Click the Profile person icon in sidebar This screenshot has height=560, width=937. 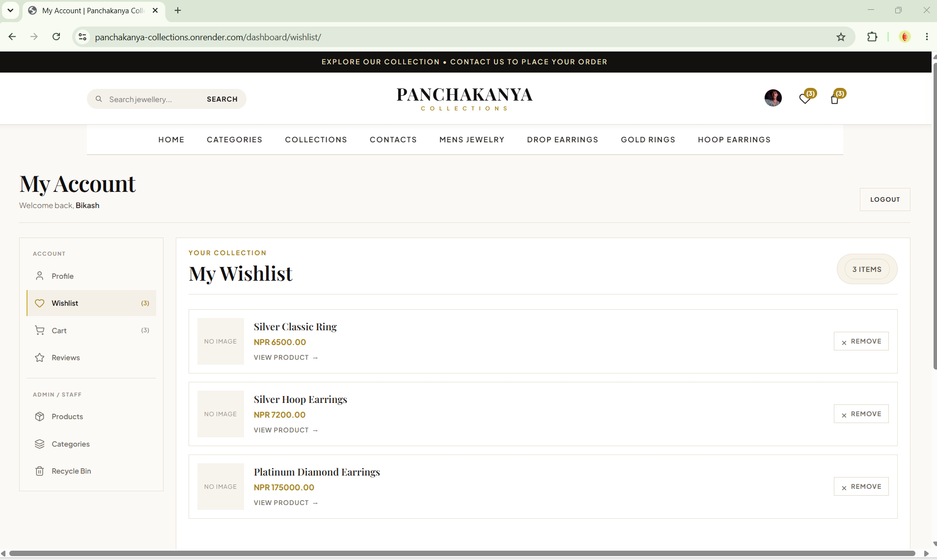[40, 276]
